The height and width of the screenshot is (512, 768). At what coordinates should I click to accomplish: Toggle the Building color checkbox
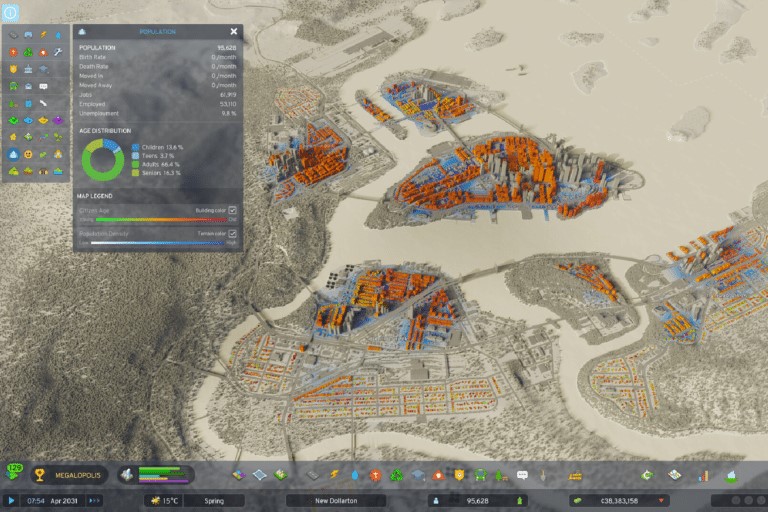click(x=233, y=210)
